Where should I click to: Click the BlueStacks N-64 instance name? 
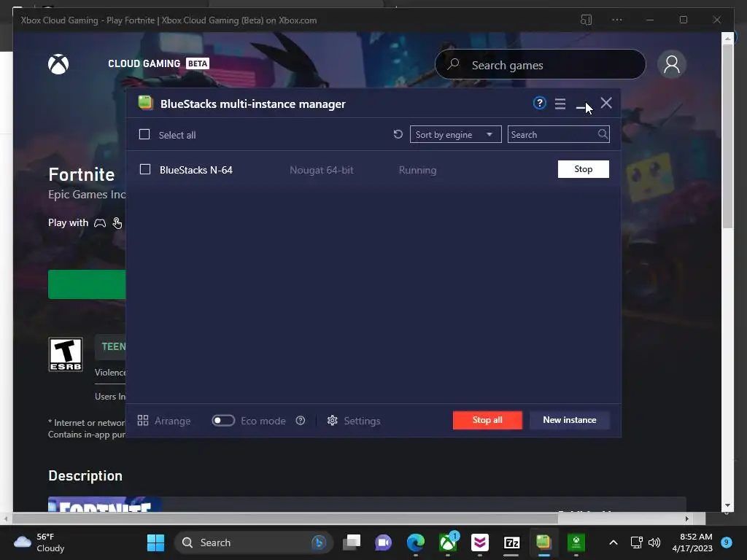coord(196,169)
